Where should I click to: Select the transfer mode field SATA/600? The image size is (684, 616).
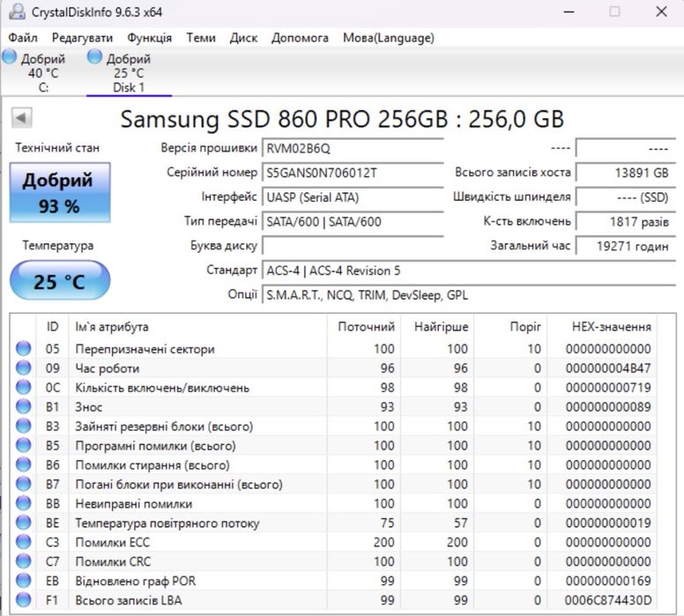(353, 221)
